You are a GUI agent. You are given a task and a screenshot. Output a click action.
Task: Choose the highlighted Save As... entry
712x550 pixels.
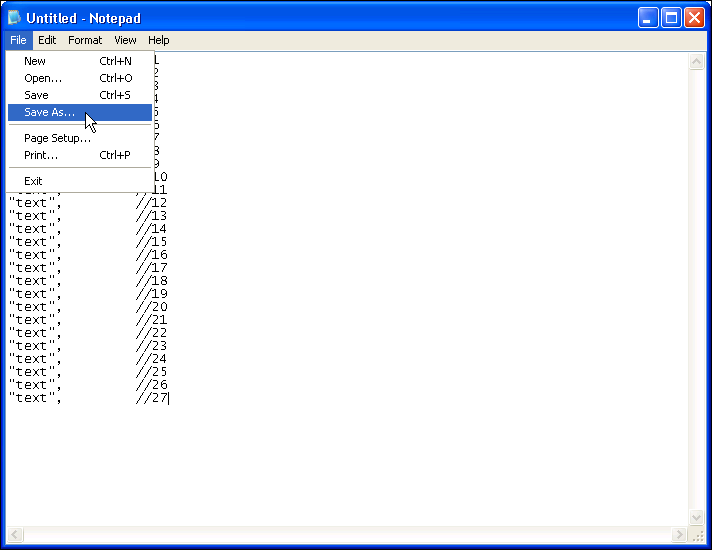pyautogui.click(x=49, y=112)
